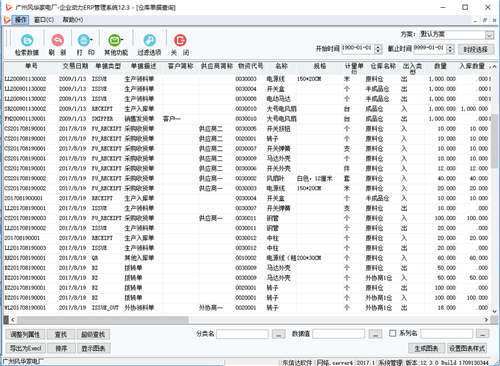Image resolution: width=500 pixels, height=366 pixels.
Task: Click the 版本:12.3.0 Build status text
Action: click(447, 362)
